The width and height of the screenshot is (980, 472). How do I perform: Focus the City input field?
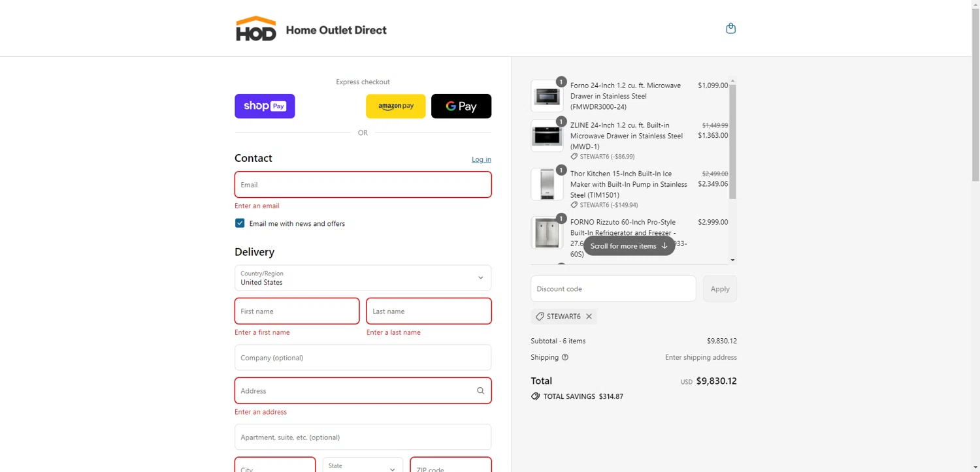tap(275, 465)
